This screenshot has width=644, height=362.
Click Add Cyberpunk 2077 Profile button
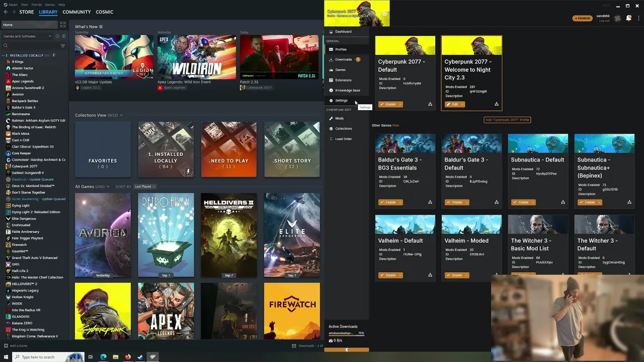(507, 120)
